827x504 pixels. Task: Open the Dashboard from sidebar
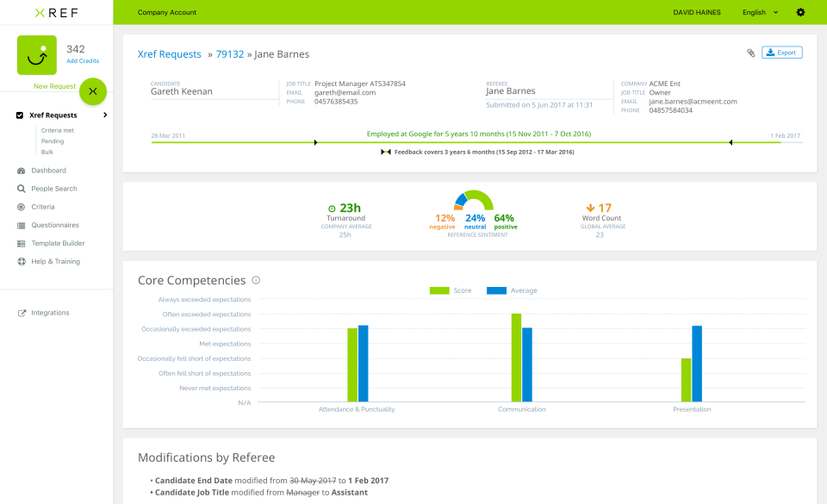coord(21,170)
